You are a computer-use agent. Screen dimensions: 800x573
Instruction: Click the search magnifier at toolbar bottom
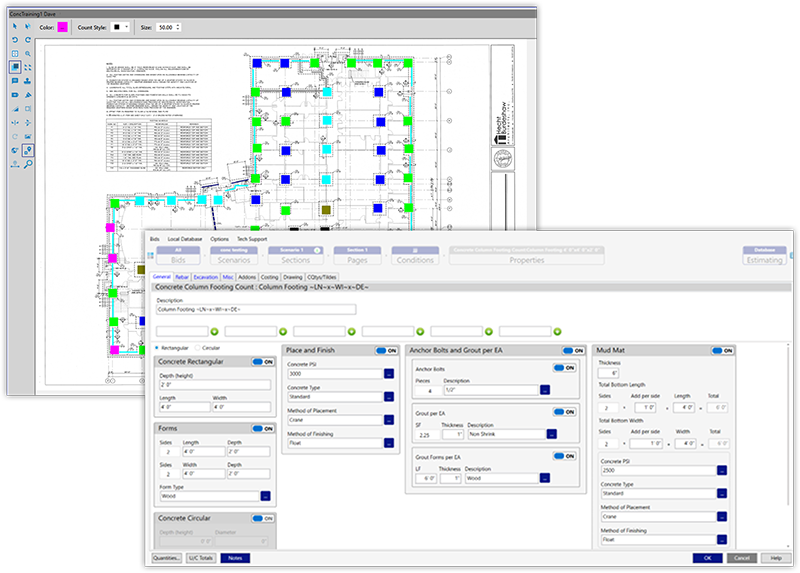[x=29, y=164]
